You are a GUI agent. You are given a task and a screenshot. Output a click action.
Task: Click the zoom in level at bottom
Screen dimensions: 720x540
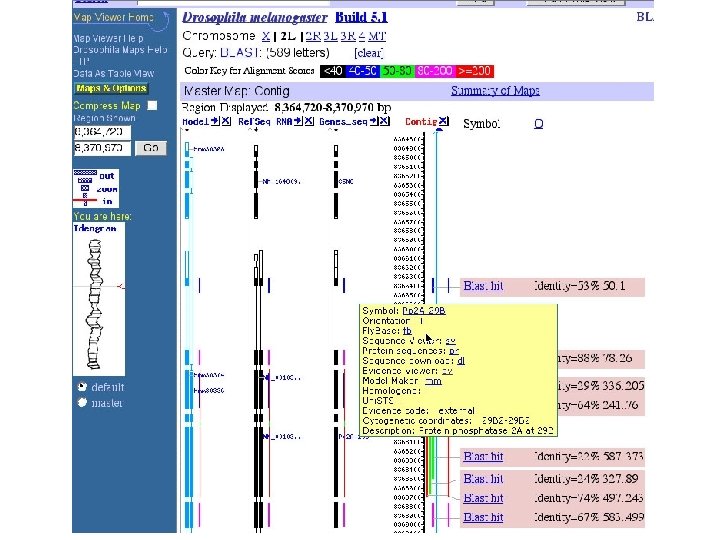[85, 202]
